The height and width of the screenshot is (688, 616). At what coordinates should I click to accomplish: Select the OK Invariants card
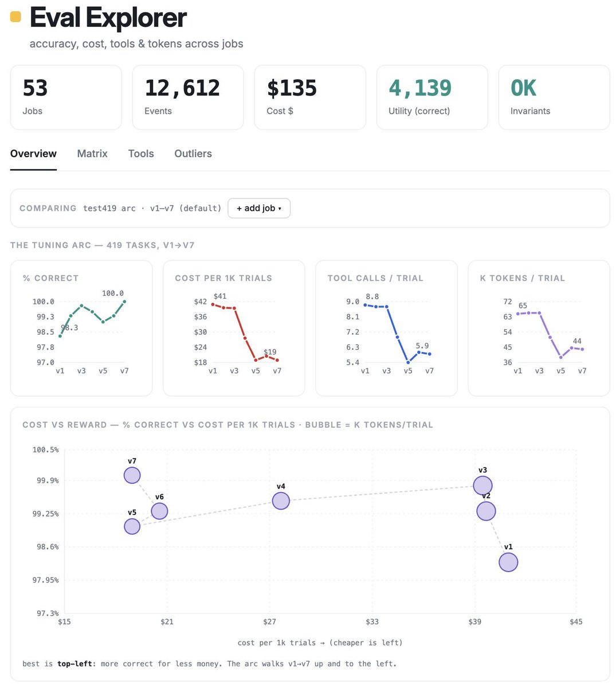[554, 97]
